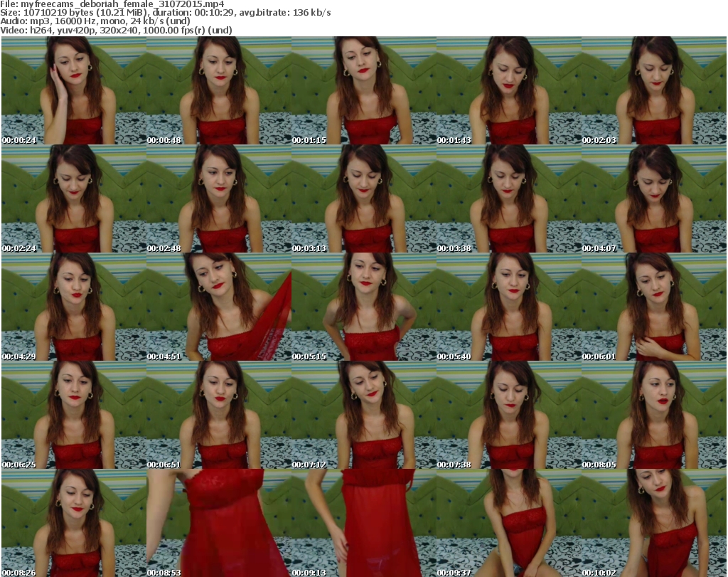
Task: Select the thumbnail frame stamped 00:06:25
Action: point(74,415)
